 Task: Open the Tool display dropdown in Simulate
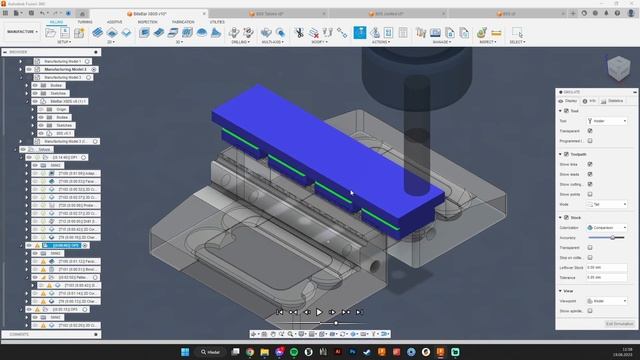[x=607, y=121]
